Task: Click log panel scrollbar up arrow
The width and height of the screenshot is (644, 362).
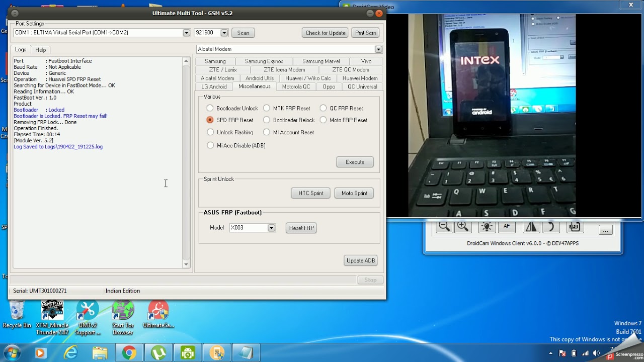Action: click(186, 61)
